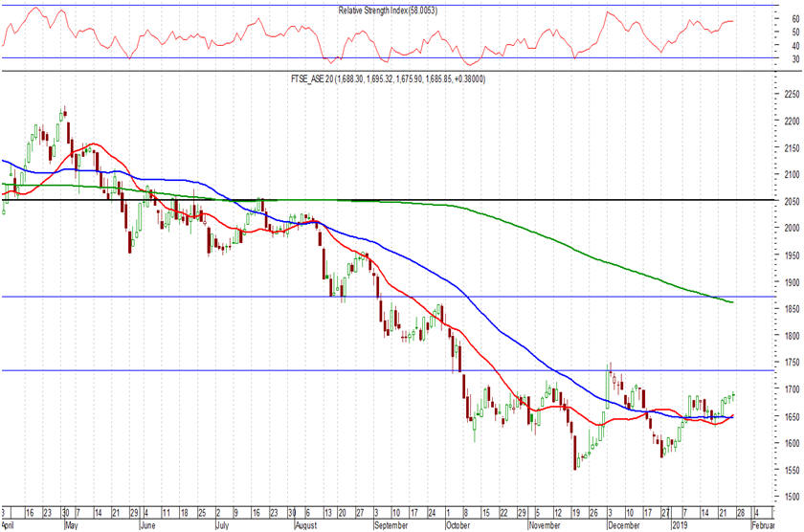Image resolution: width=804 pixels, height=532 pixels.
Task: Select the 1650 price axis label
Action: (x=792, y=416)
